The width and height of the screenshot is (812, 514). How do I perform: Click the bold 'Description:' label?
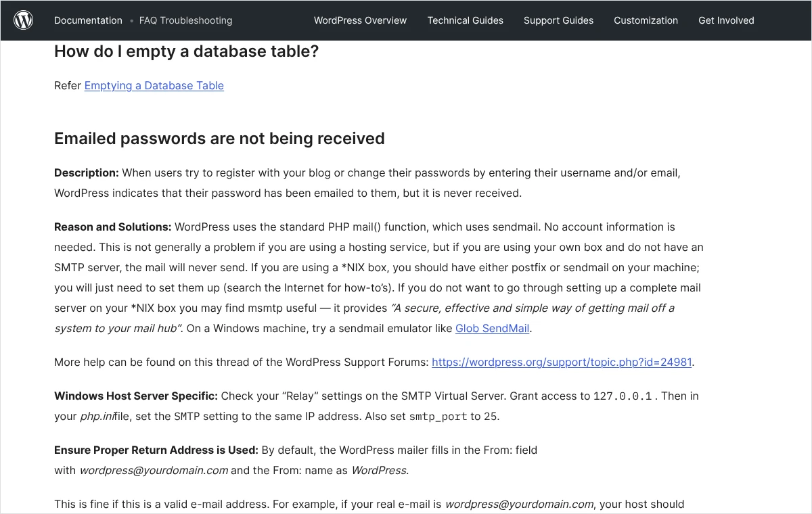coord(87,172)
